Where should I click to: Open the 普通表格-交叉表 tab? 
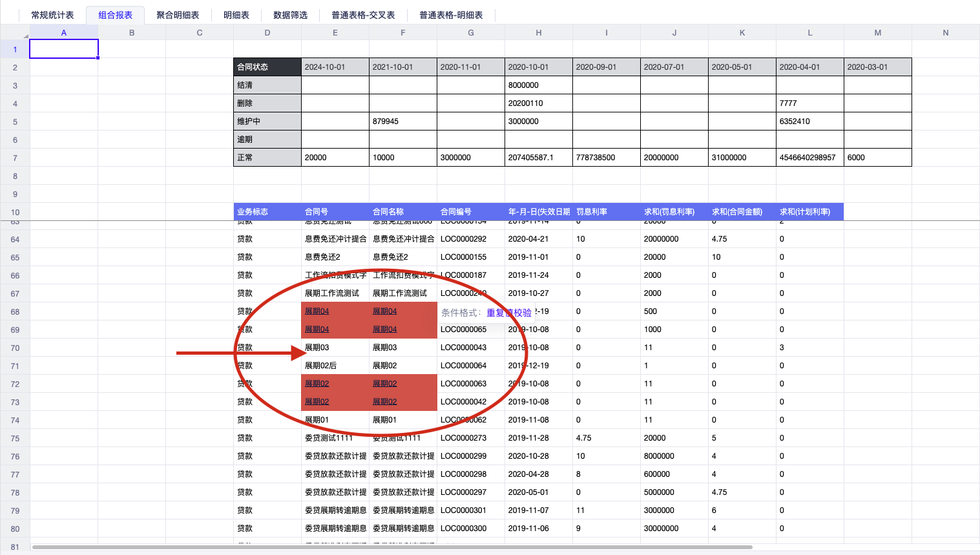pyautogui.click(x=363, y=15)
